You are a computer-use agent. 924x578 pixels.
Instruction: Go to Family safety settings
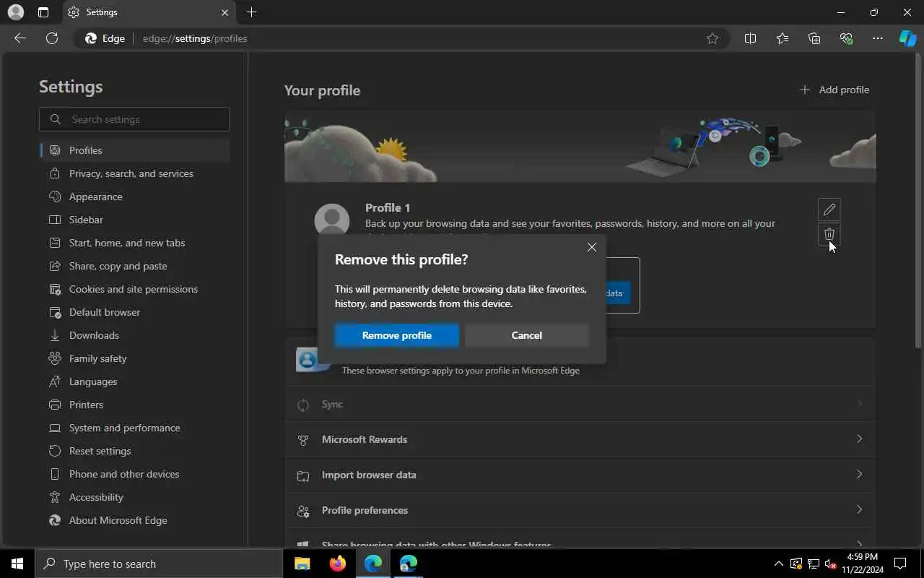(135, 358)
